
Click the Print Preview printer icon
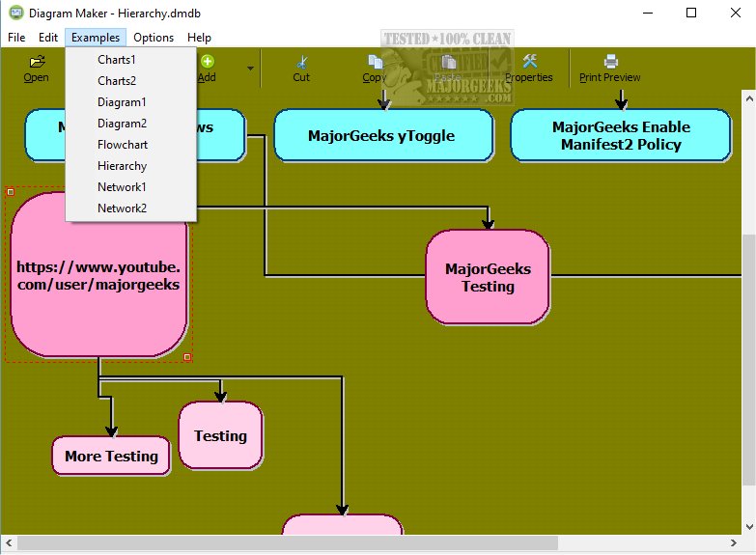click(610, 61)
